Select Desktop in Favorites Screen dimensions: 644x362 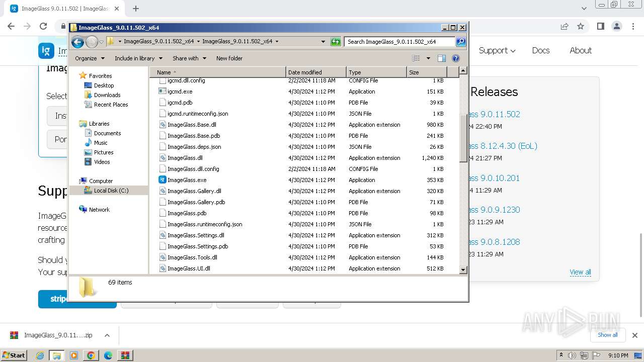104,85
